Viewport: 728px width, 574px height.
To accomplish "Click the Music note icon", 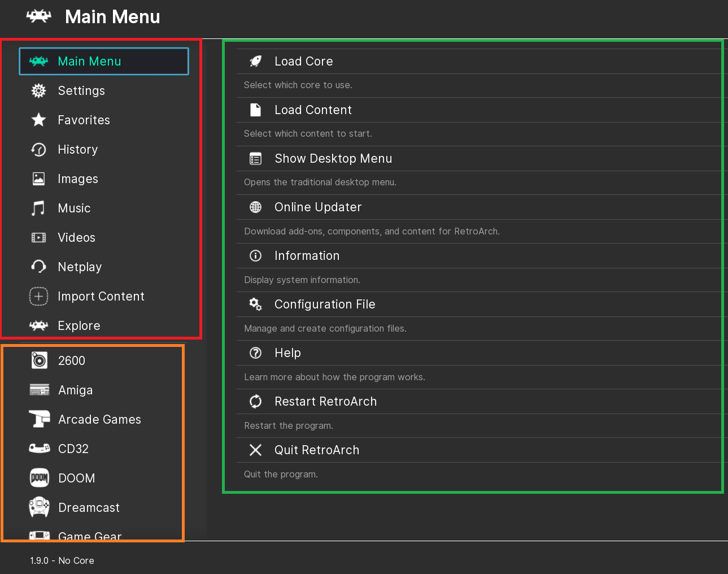I will tap(38, 208).
